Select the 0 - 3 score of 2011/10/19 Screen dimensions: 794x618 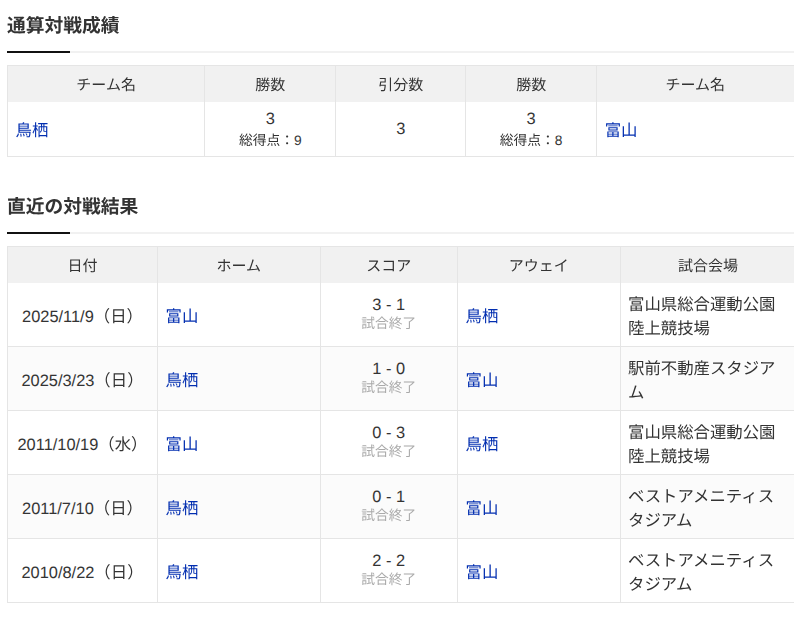[388, 433]
